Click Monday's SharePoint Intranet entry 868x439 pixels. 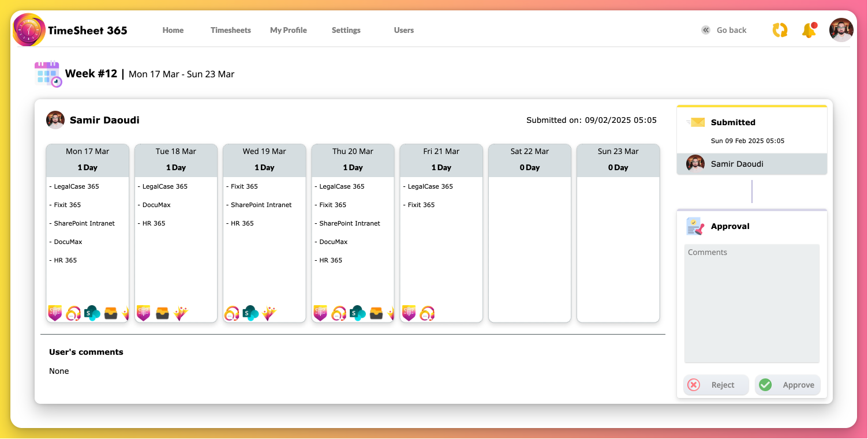82,223
